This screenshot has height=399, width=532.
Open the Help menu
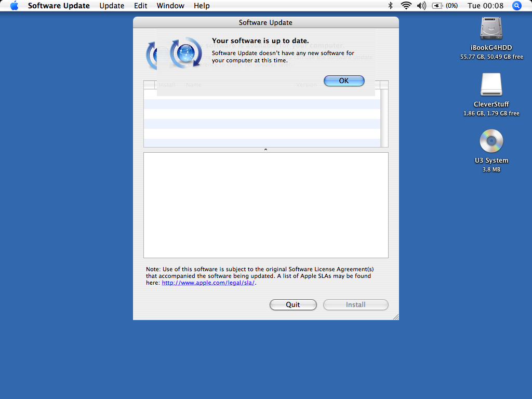202,6
